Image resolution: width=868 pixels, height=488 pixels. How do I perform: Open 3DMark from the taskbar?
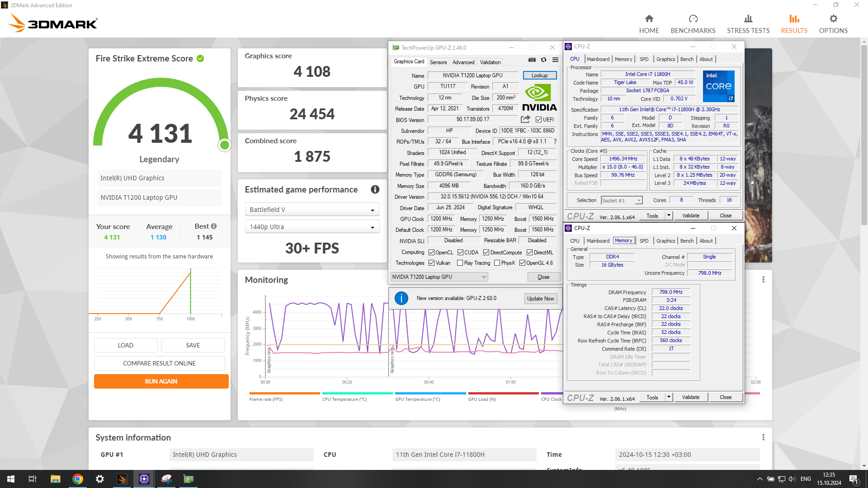[x=122, y=479]
